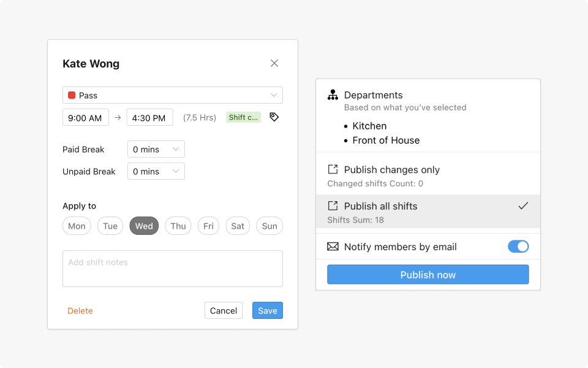Toggle the Sat day in Apply to
588x368 pixels.
coord(238,226)
